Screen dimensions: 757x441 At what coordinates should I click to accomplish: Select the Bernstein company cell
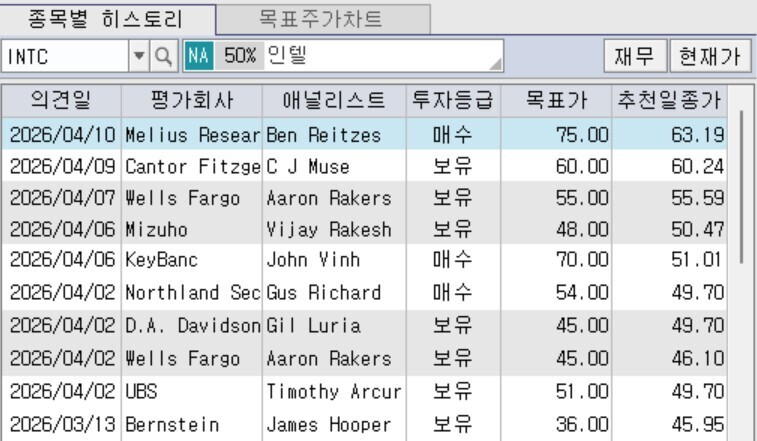coord(192,424)
